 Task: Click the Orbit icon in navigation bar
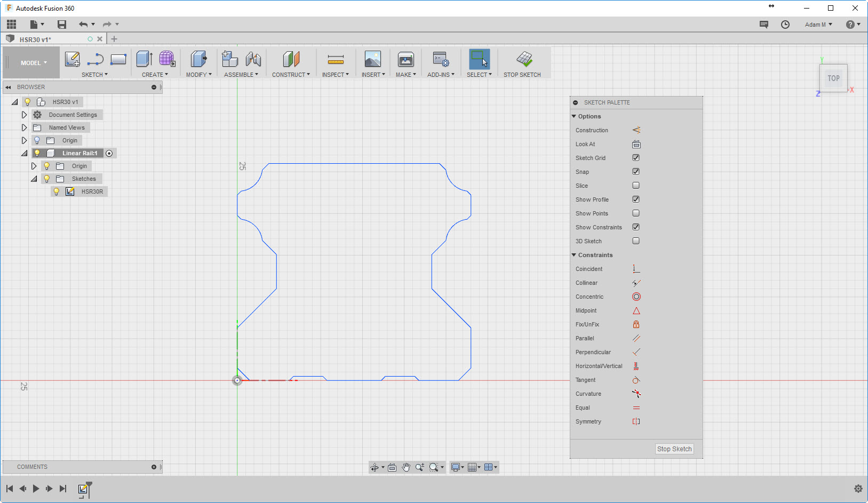pos(375,467)
